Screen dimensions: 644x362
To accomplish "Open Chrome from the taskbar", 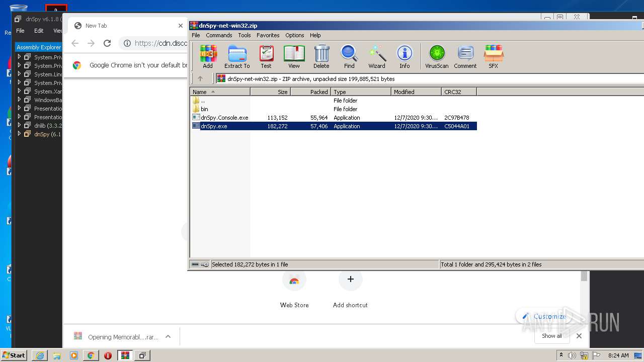I will pyautogui.click(x=91, y=355).
